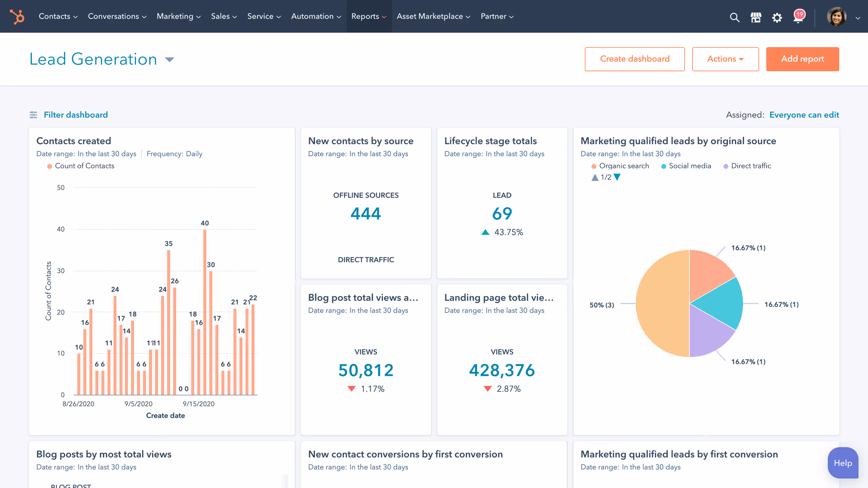Expand the Lead Generation dashboard dropdown
Screen dimensions: 868x488
coord(170,59)
